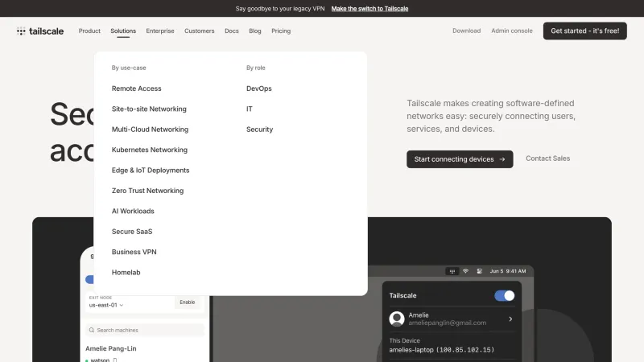644x362 pixels.
Task: Select IT role
Action: pyautogui.click(x=250, y=109)
